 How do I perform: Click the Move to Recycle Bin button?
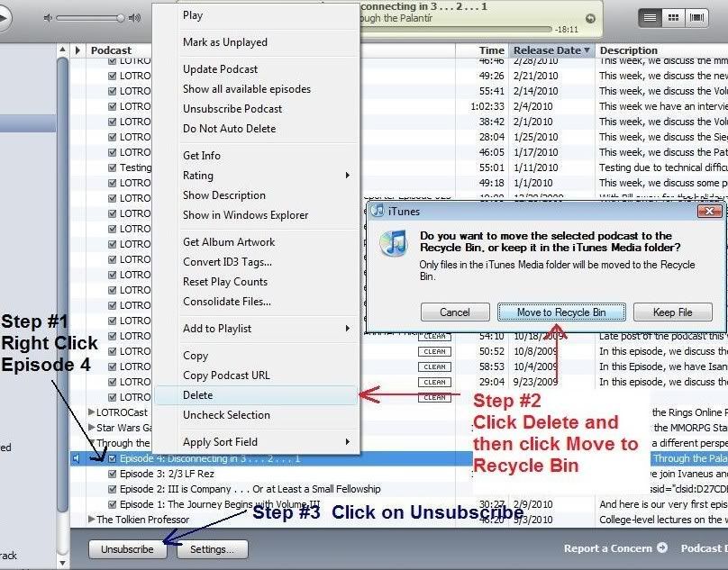point(560,312)
